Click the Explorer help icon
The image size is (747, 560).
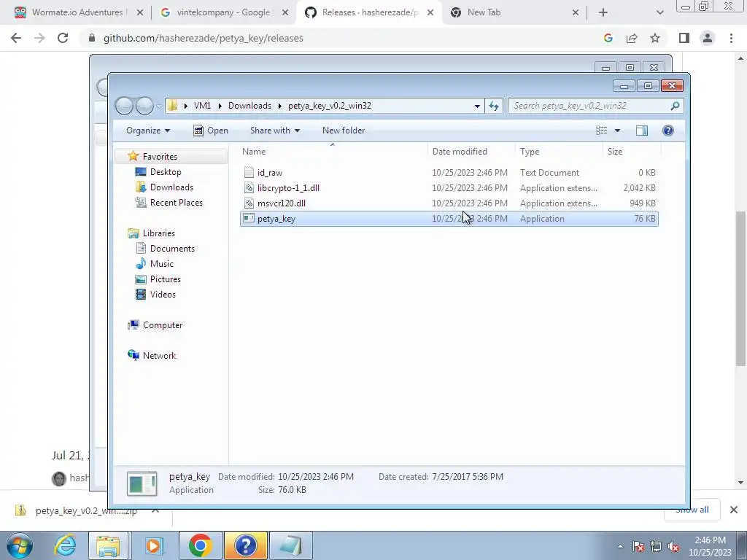click(668, 131)
